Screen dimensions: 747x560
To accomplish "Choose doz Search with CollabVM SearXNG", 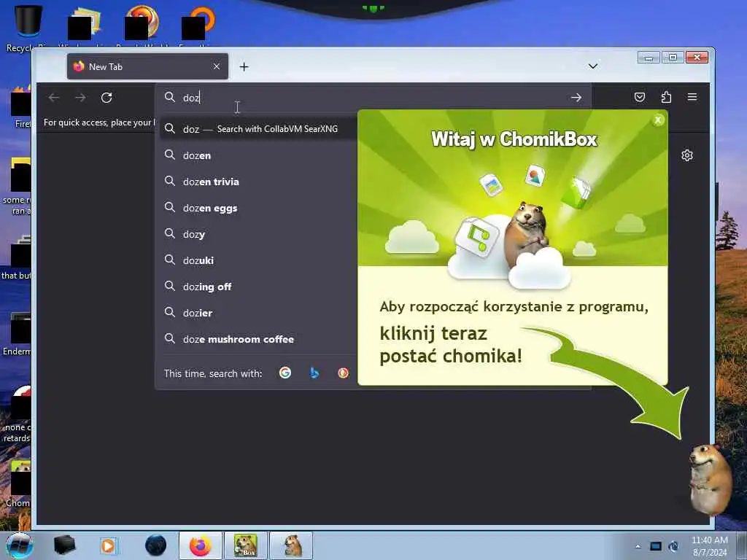I will pos(258,129).
